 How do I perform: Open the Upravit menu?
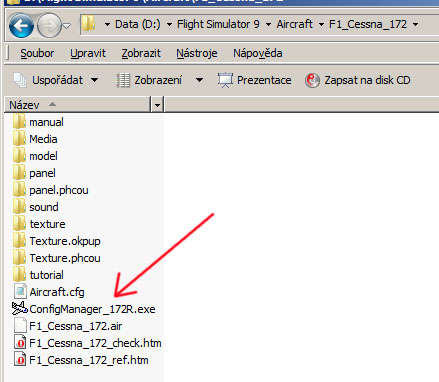point(88,53)
